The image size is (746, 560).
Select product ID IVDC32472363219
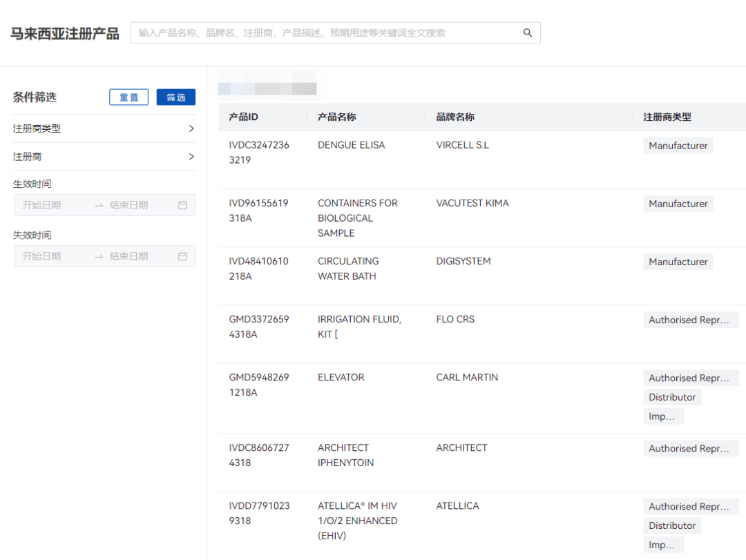click(x=259, y=152)
